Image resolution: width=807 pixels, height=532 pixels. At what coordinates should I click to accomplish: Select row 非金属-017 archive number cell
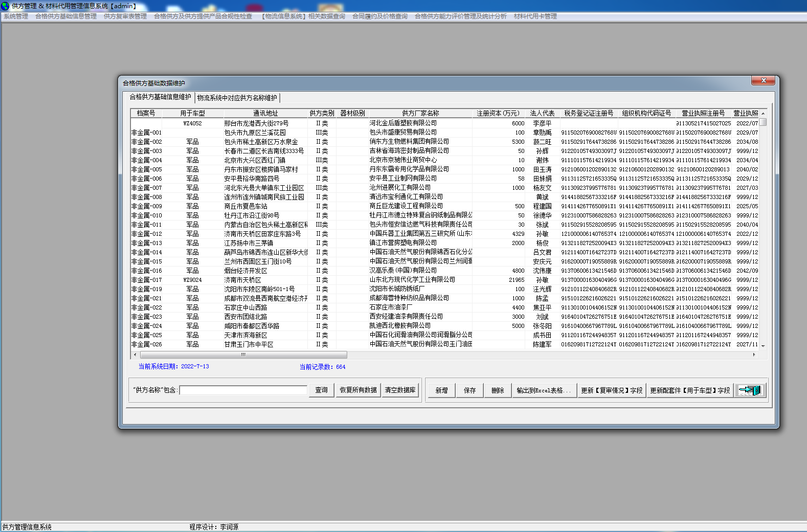point(147,280)
